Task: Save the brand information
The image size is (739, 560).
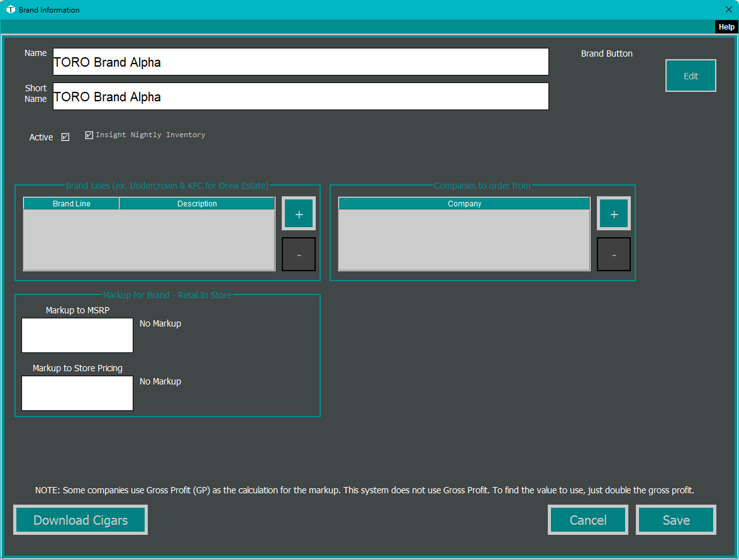Action: 676,520
